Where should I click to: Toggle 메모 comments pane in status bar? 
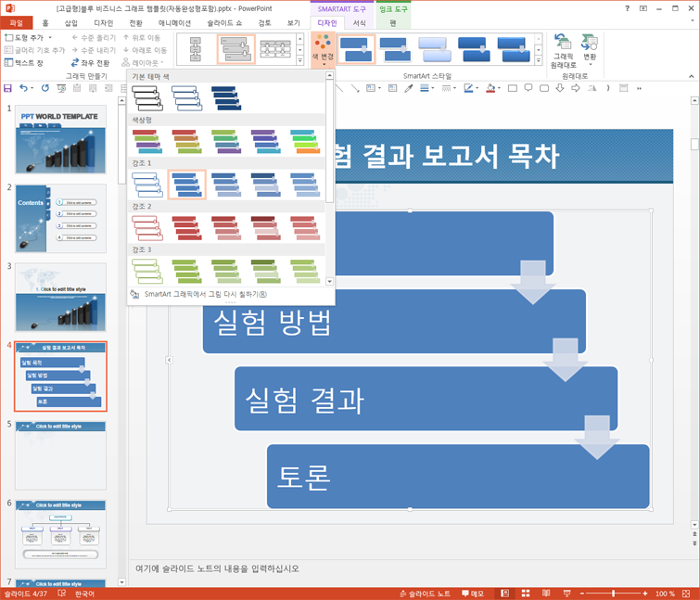(473, 594)
